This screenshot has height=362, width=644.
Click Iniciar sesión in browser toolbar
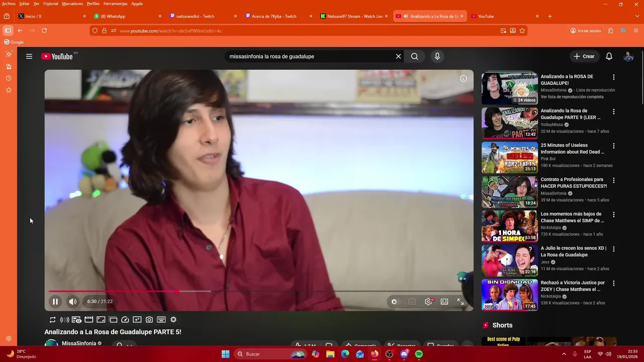tap(586, 31)
